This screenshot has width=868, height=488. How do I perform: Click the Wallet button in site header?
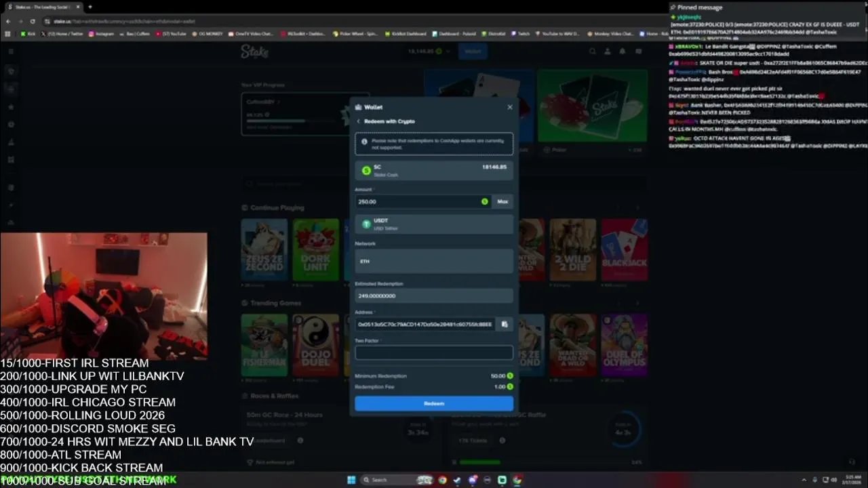473,51
